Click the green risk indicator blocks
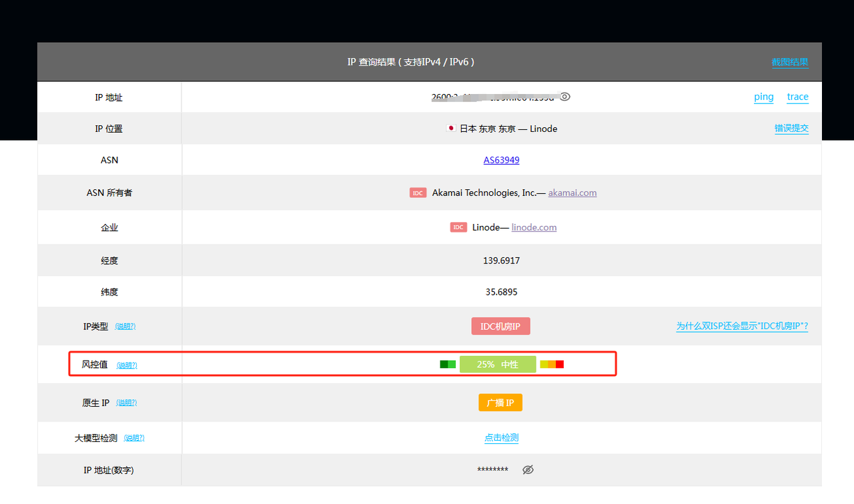Viewport: 854px width, 504px height. (448, 364)
